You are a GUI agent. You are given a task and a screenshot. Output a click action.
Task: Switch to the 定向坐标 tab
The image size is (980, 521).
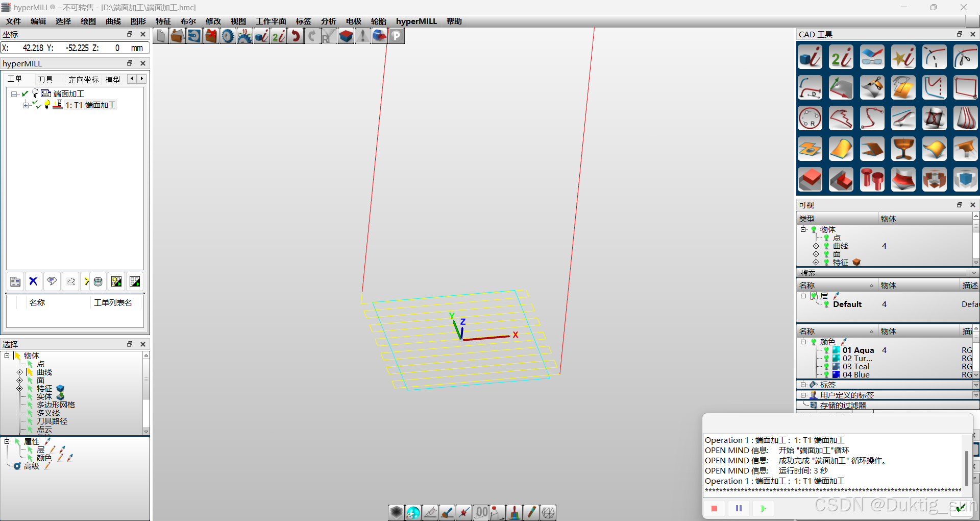click(x=84, y=79)
